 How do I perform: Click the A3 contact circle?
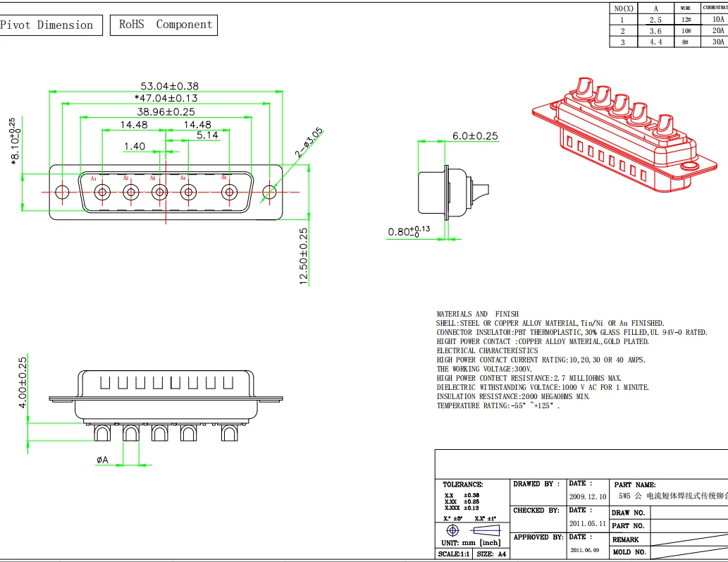(159, 192)
